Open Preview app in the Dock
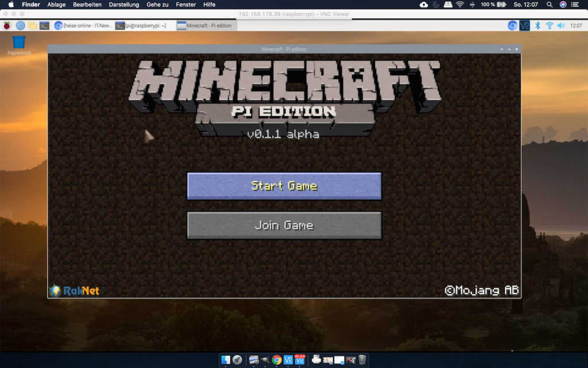This screenshot has height=368, width=588. 254,360
